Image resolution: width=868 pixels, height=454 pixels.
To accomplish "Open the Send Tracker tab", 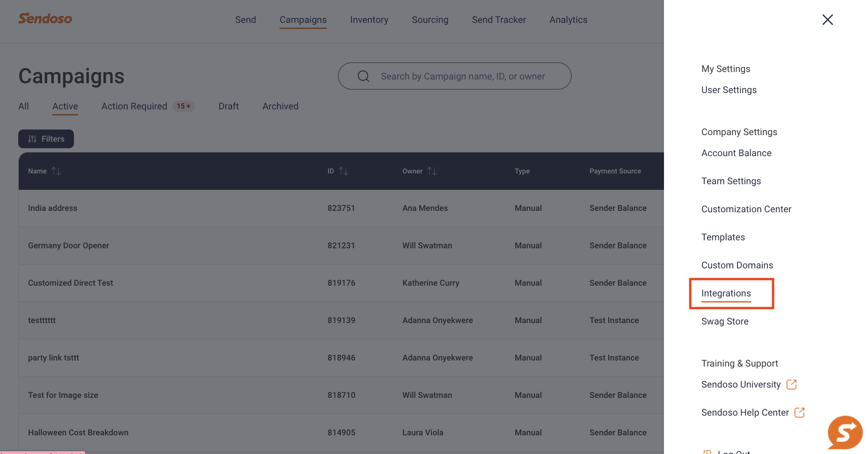I will click(x=499, y=20).
